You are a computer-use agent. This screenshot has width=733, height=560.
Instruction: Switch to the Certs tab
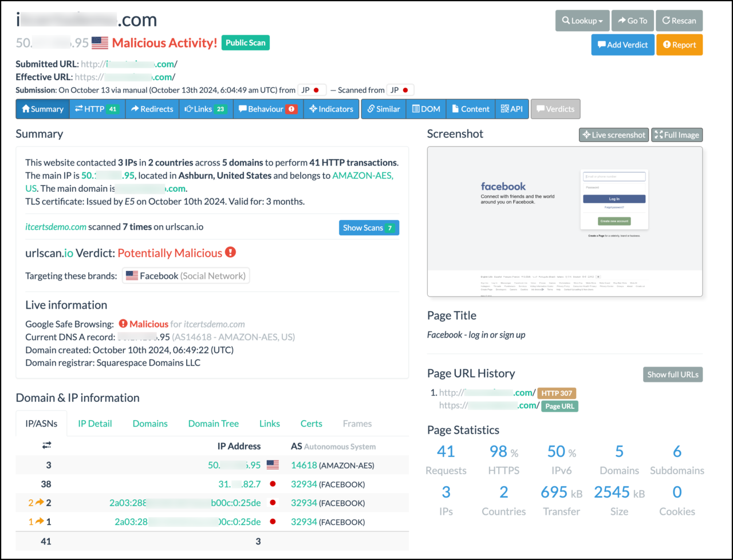[311, 424]
